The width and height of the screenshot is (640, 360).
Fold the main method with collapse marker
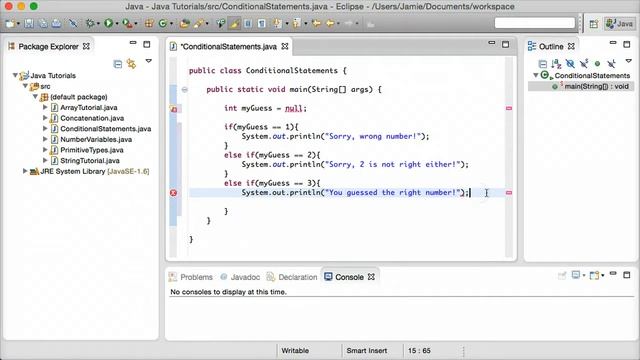click(184, 89)
